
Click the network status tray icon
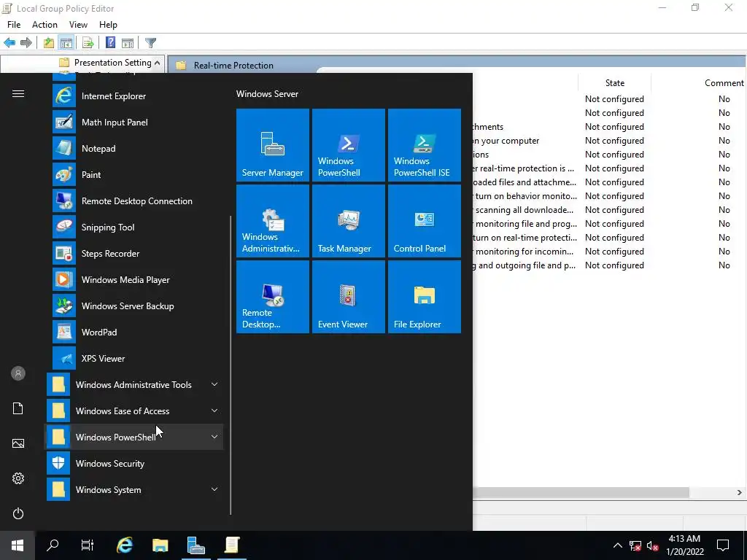pos(635,545)
